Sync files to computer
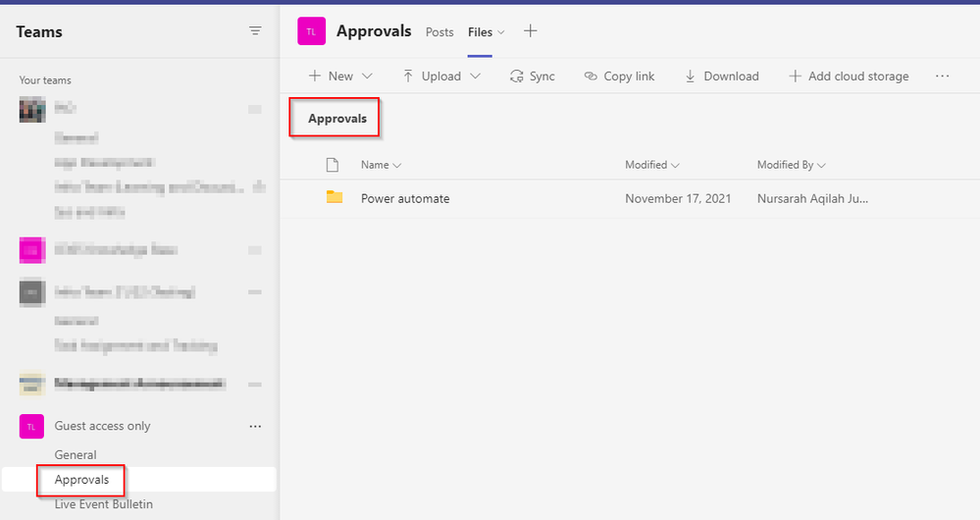The image size is (980, 520). (532, 77)
